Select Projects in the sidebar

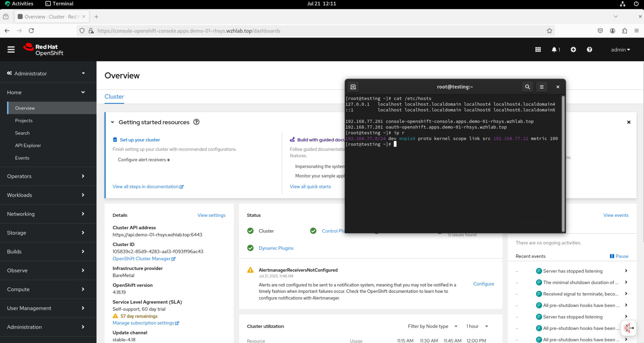click(x=24, y=121)
